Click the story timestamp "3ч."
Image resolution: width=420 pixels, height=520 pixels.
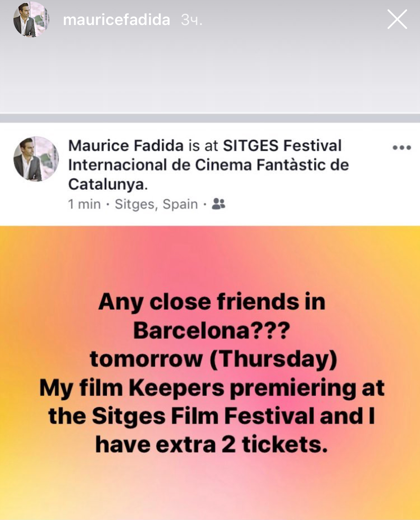point(192,20)
